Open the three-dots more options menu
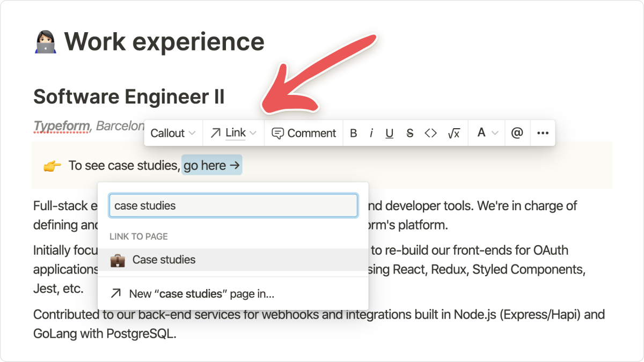Image resolution: width=644 pixels, height=362 pixels. point(543,133)
